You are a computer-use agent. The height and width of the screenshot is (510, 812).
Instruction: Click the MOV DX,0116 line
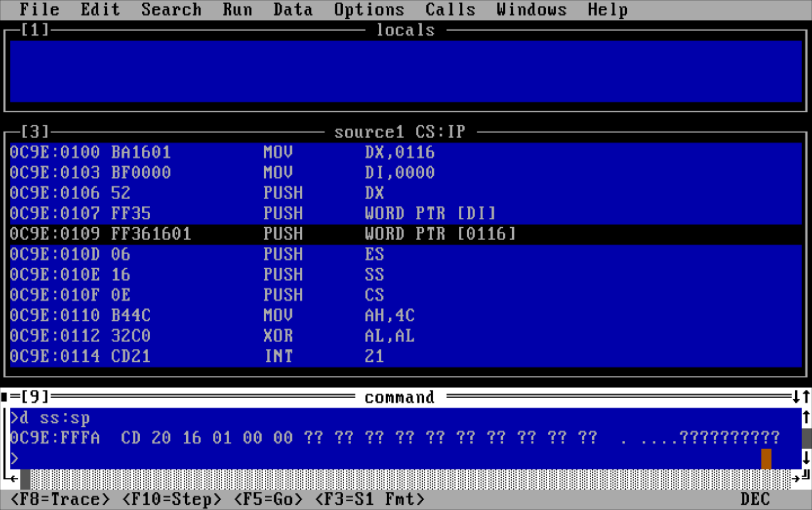[406, 152]
